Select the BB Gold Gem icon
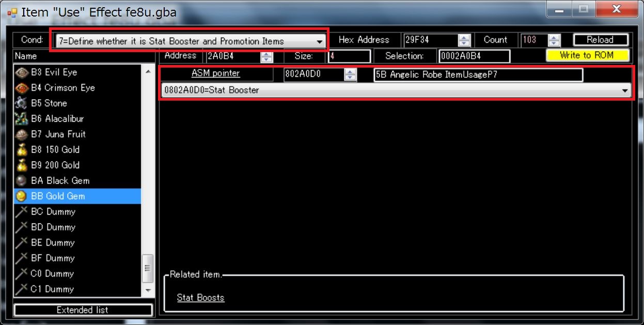Screen dimensions: 644x325 (22, 196)
